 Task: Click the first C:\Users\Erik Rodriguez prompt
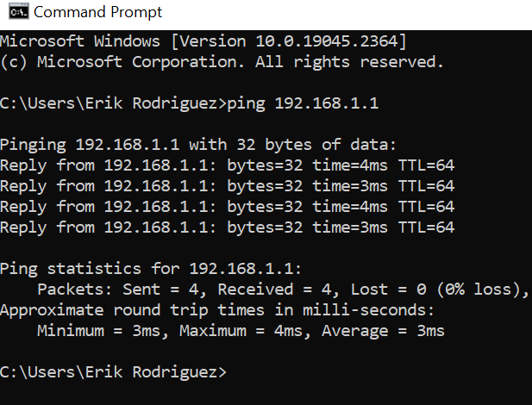pyautogui.click(x=113, y=103)
